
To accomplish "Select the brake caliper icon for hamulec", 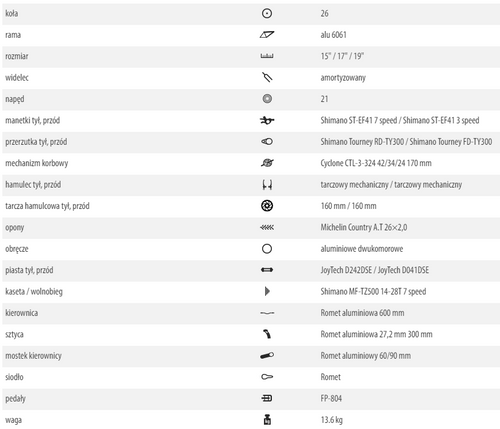I will pyautogui.click(x=267, y=185).
